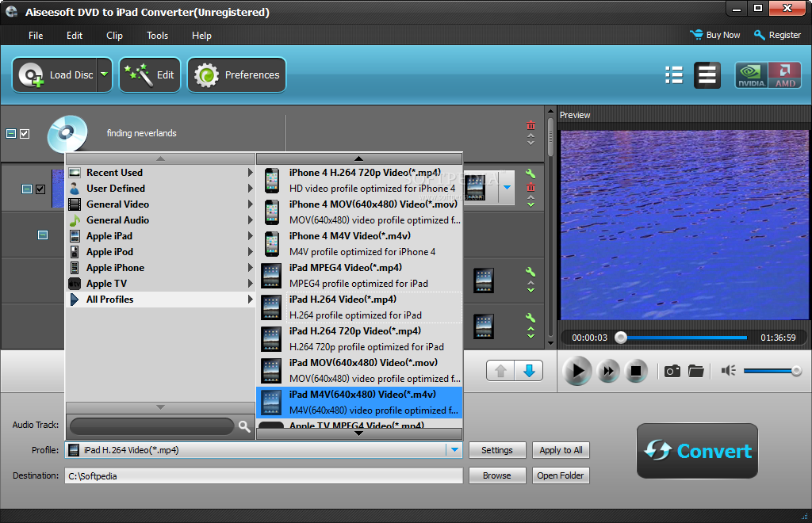This screenshot has height=523, width=812.
Task: Move selected item down with blue arrow
Action: pos(529,371)
